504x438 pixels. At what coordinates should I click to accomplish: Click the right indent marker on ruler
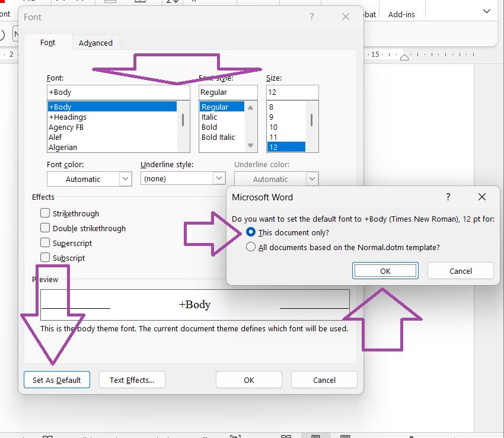tap(404, 57)
